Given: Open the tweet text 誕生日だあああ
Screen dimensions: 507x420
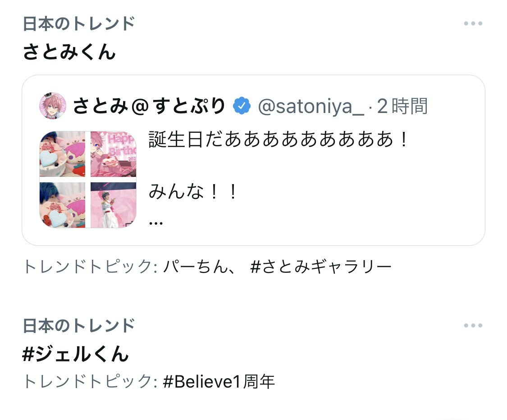Looking at the screenshot, I should pos(279,140).
